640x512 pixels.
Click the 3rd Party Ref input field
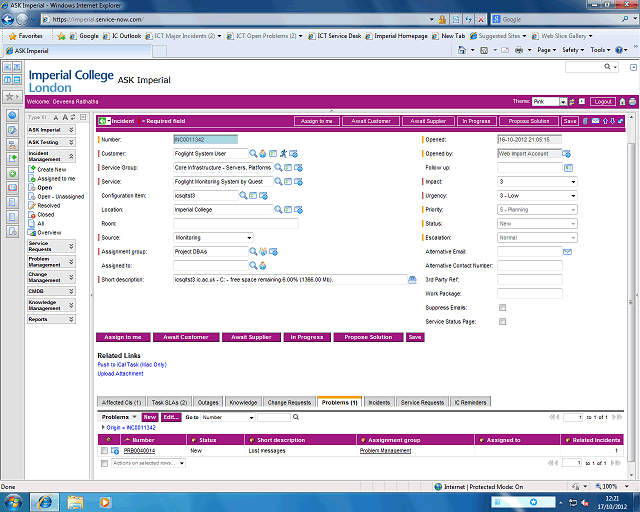pyautogui.click(x=530, y=280)
